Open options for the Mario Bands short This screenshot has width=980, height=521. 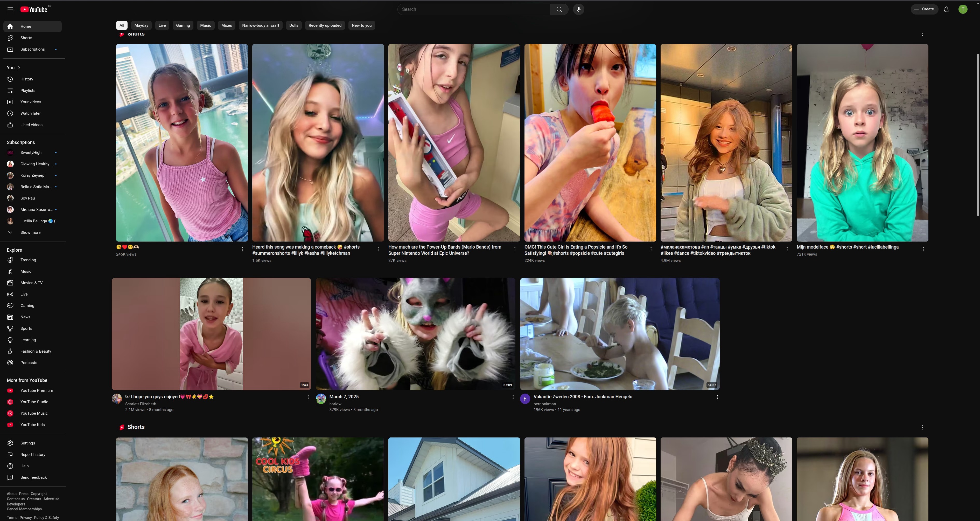[515, 249]
